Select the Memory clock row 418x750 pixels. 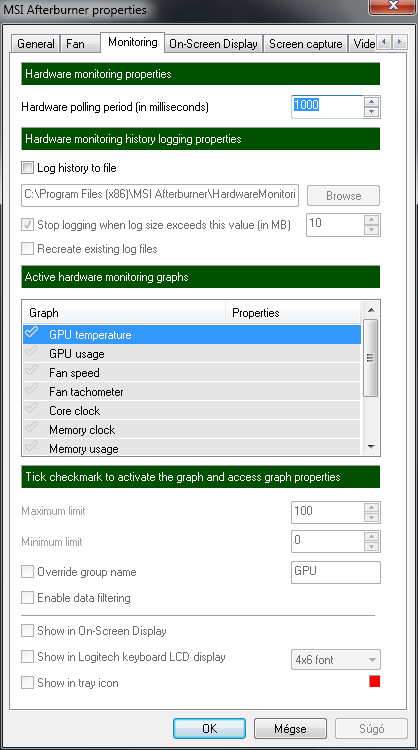pyautogui.click(x=192, y=430)
